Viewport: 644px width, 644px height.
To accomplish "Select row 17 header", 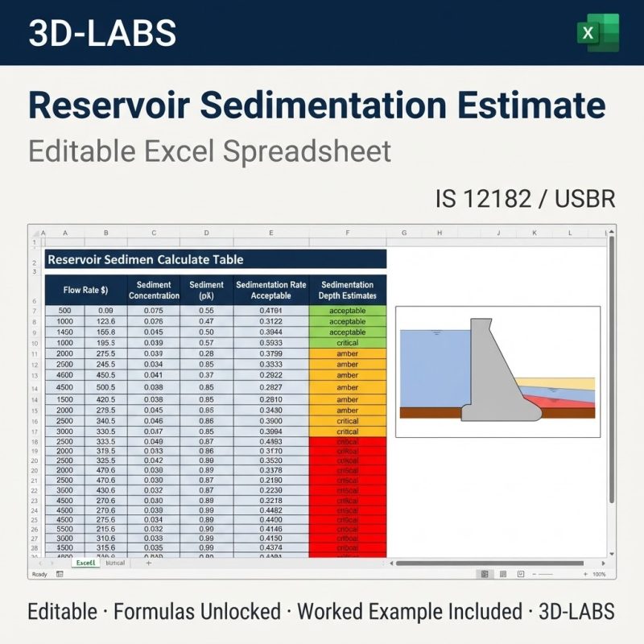I will pos(35,432).
